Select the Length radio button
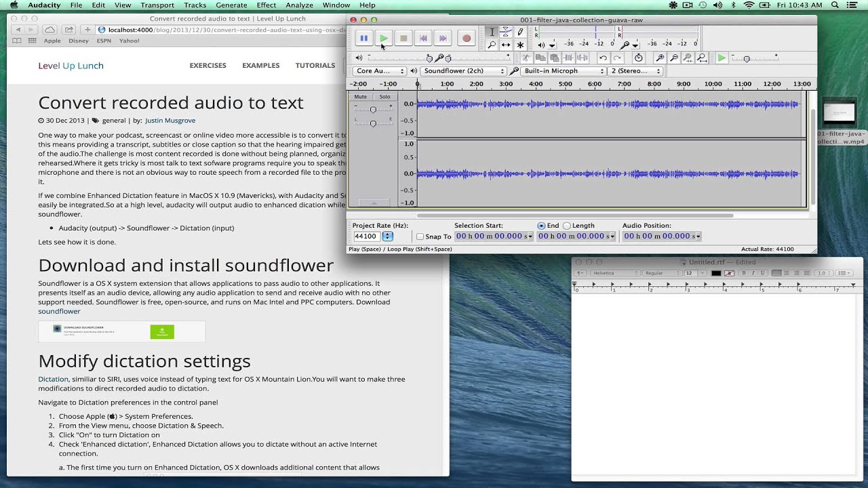The height and width of the screenshot is (488, 868). tap(567, 226)
